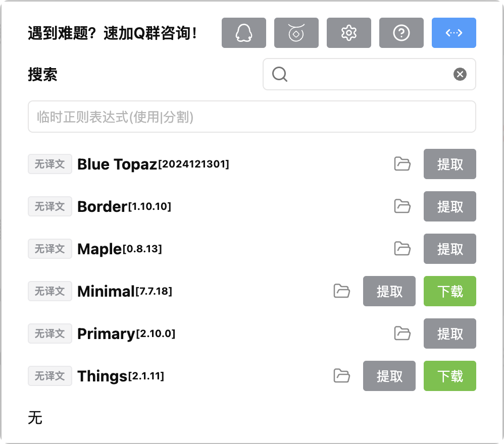Viewport: 504px width, 444px height.
Task: Open Blue Topaz folder icon
Action: point(402,164)
